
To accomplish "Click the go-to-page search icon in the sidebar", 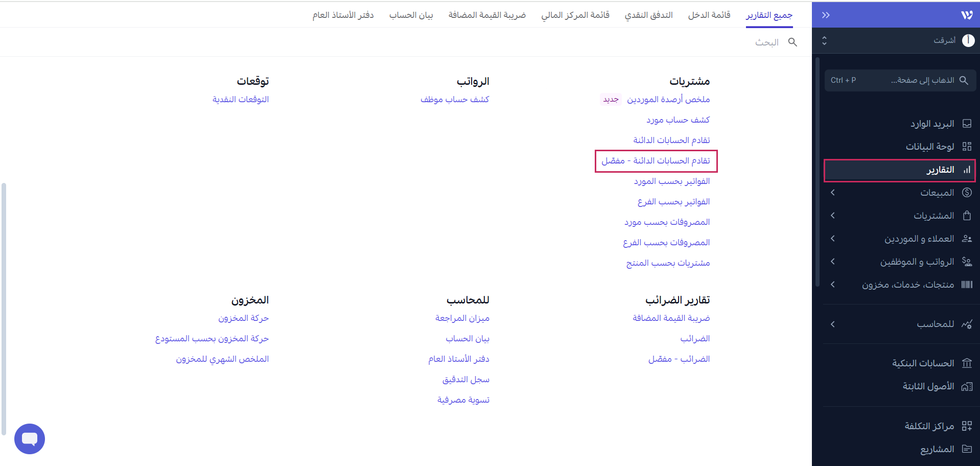I will [964, 80].
